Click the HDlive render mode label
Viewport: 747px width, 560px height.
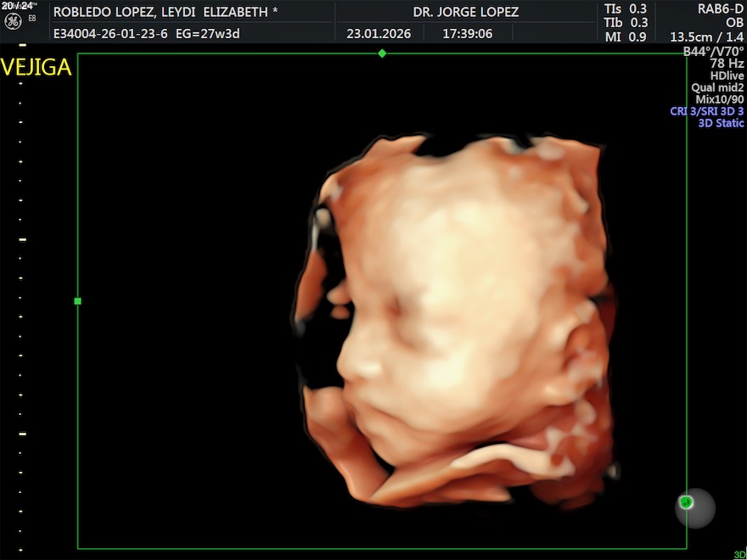pos(727,76)
